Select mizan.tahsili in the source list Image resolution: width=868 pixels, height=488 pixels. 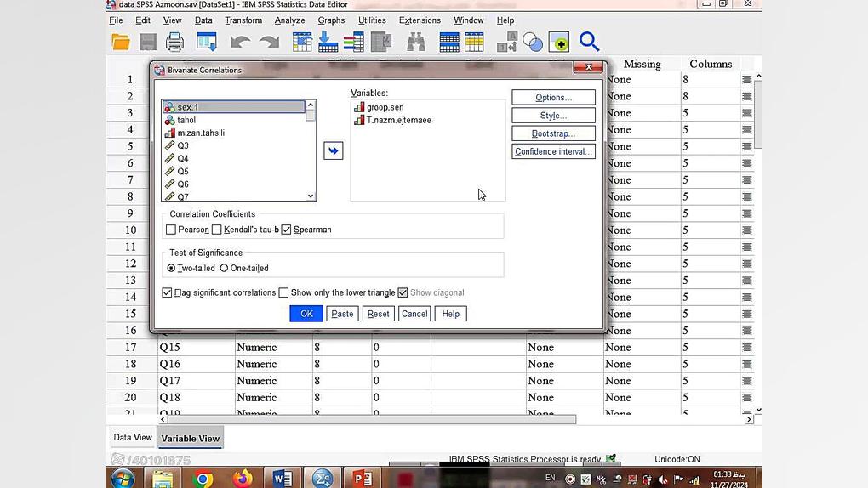234,133
